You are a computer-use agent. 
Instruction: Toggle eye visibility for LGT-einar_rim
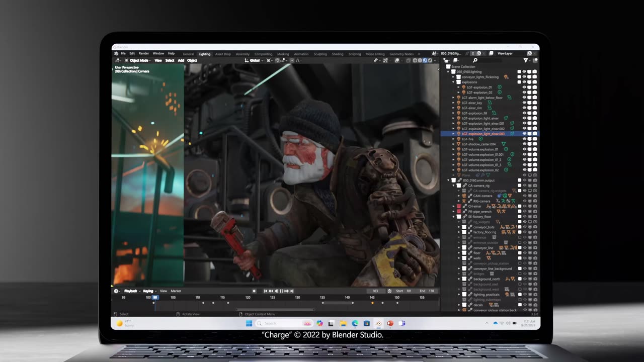524,108
